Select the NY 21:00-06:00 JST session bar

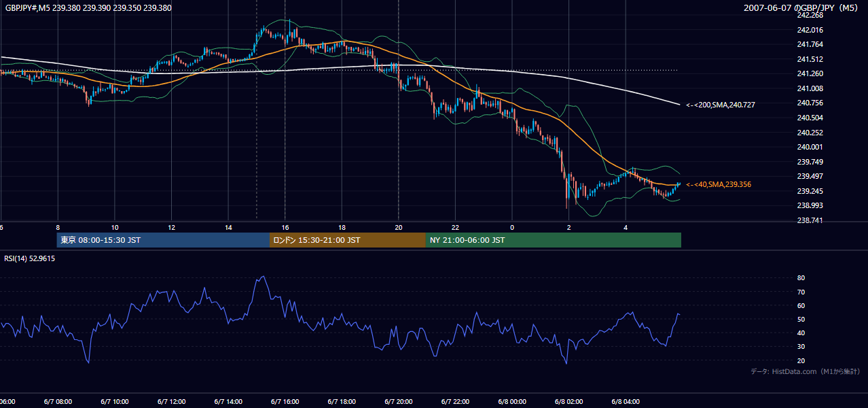click(554, 240)
